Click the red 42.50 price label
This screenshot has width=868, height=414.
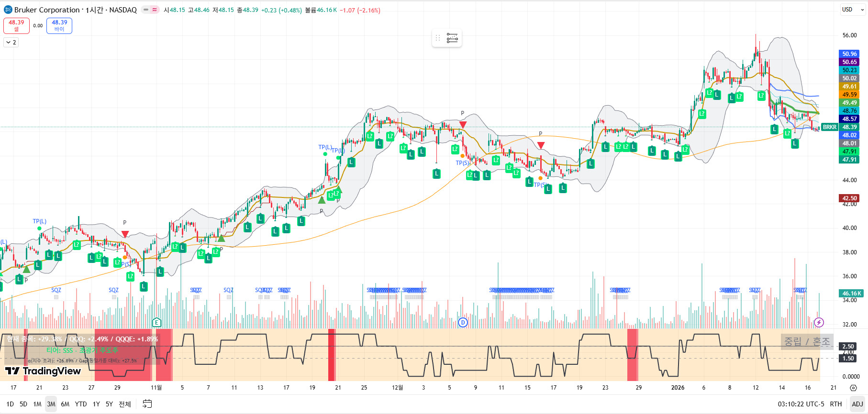pyautogui.click(x=849, y=198)
